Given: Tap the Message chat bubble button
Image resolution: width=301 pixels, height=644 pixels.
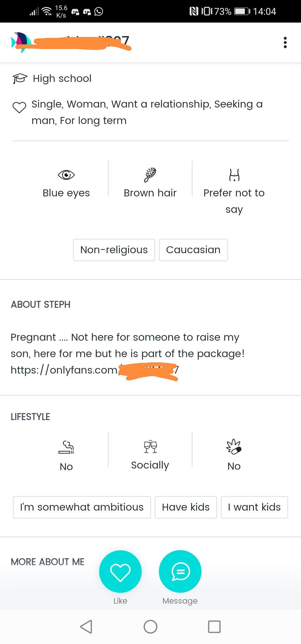Looking at the screenshot, I should (x=180, y=571).
